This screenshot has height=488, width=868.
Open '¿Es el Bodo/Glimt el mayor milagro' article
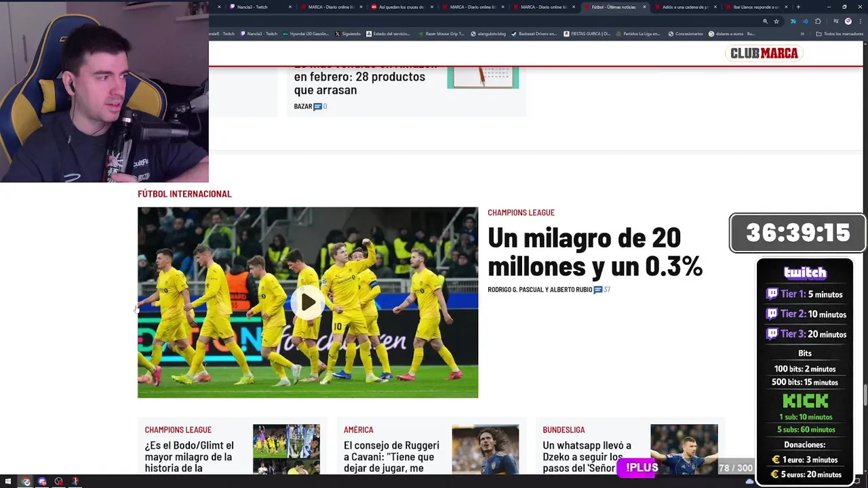pos(189,457)
